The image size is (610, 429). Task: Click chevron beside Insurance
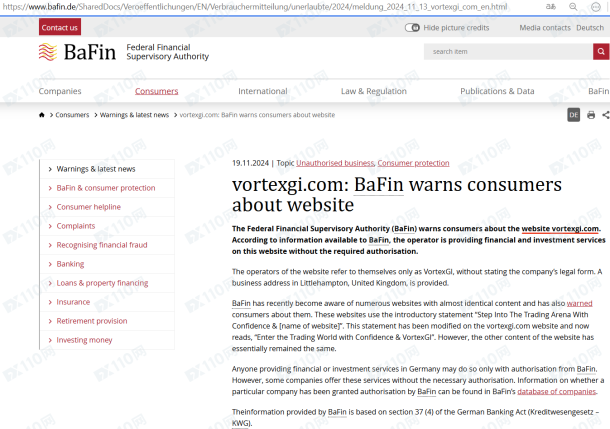click(50, 302)
